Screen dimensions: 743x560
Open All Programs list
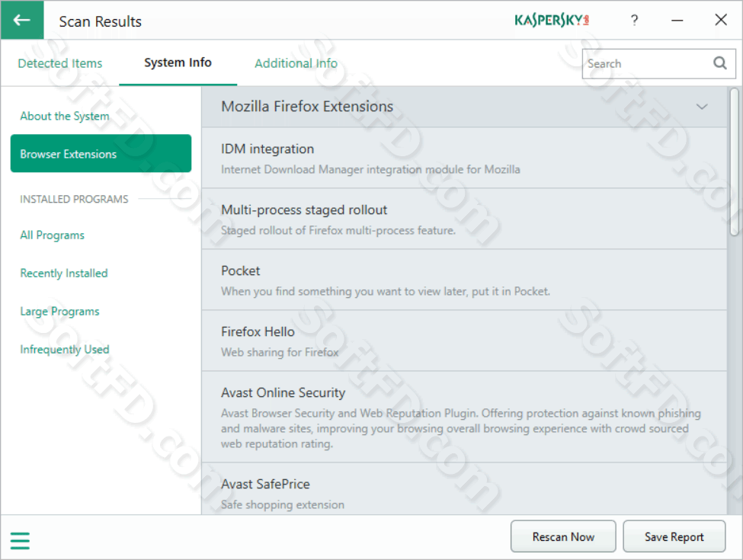pyautogui.click(x=52, y=235)
